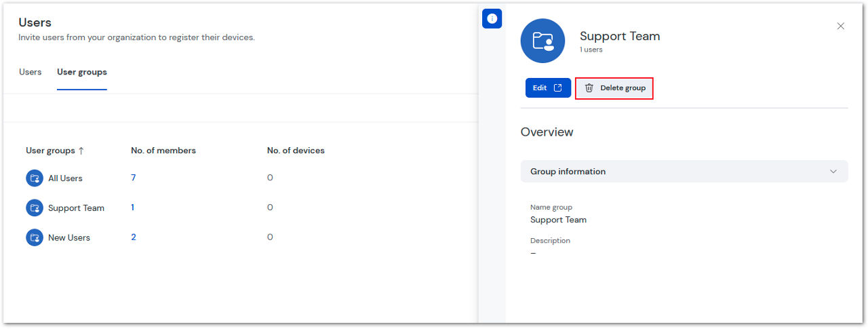868x329 pixels.
Task: Click the All Users group icon
Action: click(35, 178)
